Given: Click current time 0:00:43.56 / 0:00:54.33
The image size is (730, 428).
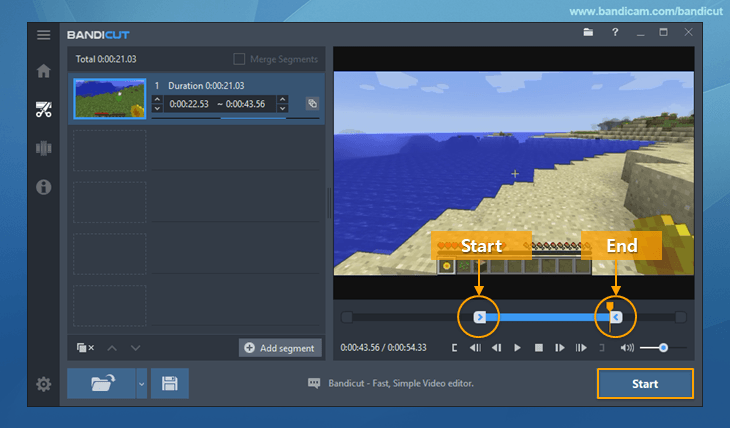Looking at the screenshot, I should (x=383, y=347).
